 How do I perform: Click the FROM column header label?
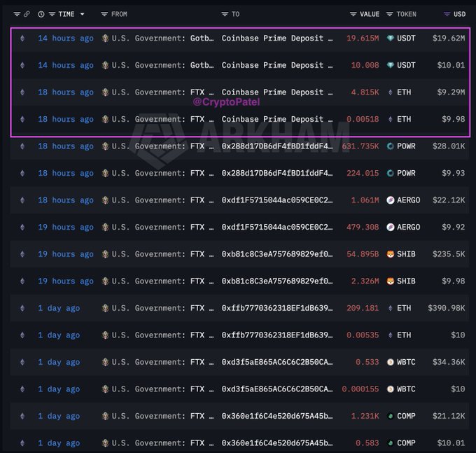119,14
